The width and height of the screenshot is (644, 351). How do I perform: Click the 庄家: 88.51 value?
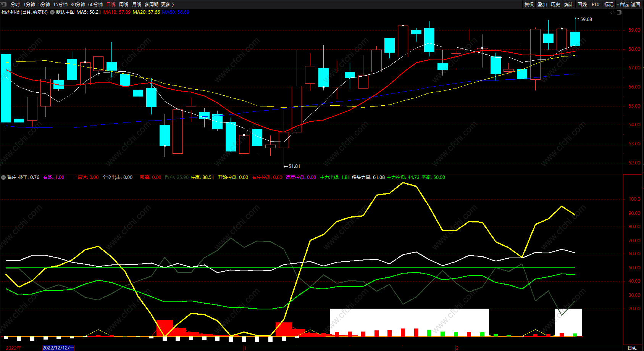(x=202, y=177)
